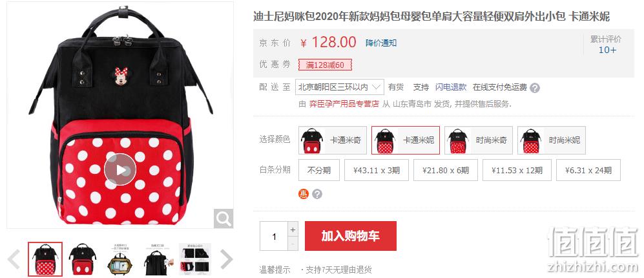The height and width of the screenshot is (278, 644).
Task: Expand the 北京朝阳区三环以内 delivery dropdown
Action: point(340,87)
